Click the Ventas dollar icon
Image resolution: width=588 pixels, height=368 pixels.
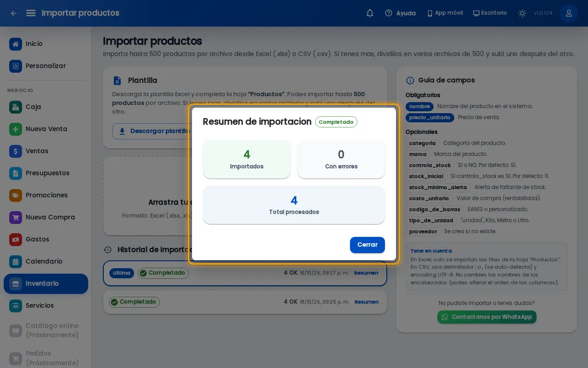coord(16,151)
